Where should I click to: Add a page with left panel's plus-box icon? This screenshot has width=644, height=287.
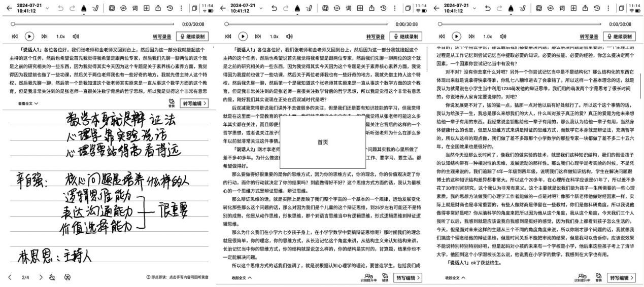(x=147, y=8)
